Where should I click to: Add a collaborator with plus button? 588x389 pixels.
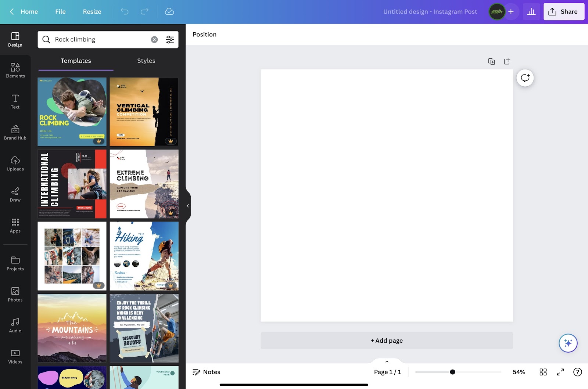511,12
